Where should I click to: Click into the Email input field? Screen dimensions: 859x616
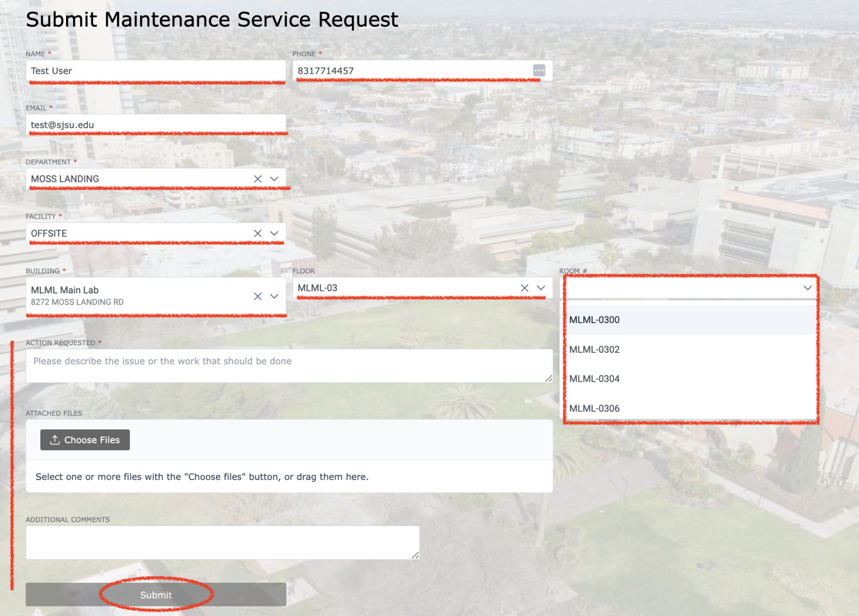coord(156,125)
